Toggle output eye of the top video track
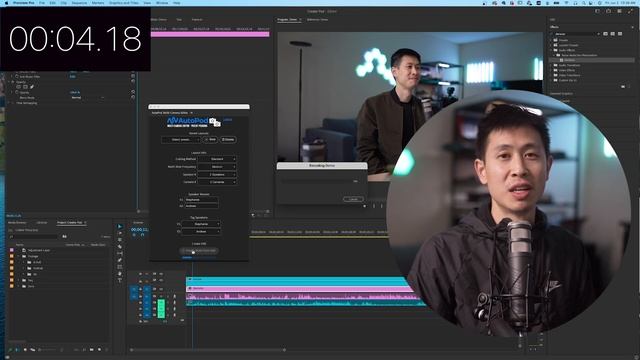 point(161,274)
